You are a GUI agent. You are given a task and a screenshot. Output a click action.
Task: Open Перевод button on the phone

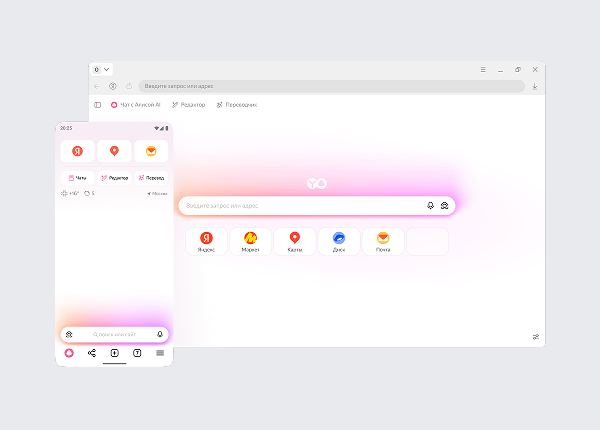151,178
